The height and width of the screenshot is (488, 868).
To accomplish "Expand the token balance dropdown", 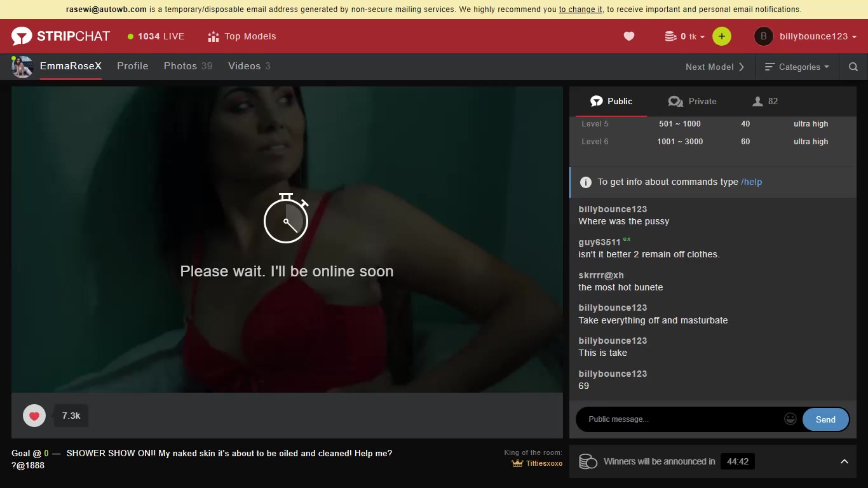I will tap(685, 36).
